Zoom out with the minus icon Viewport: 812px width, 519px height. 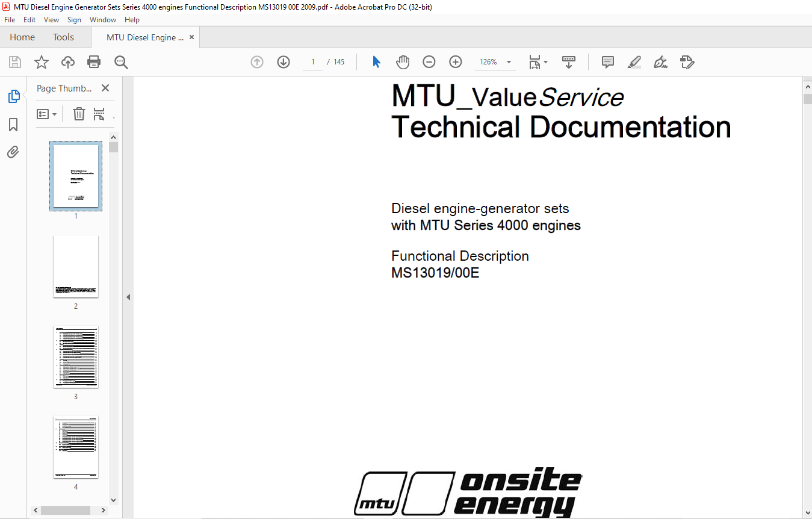[x=429, y=62]
